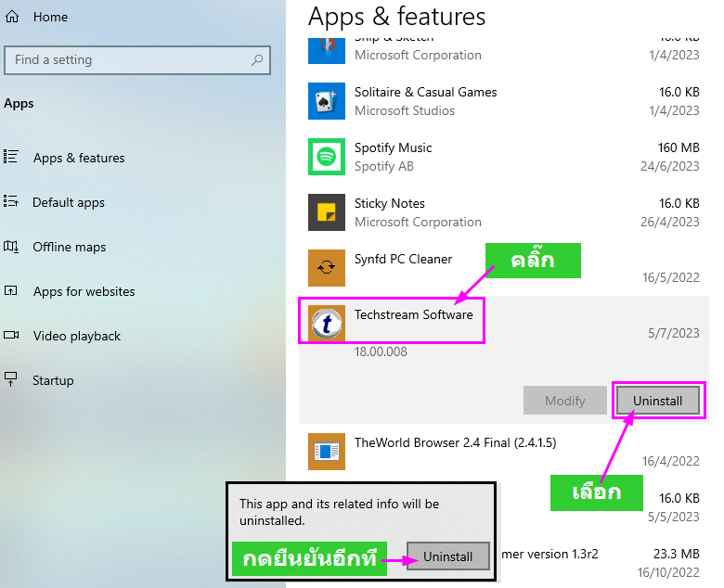This screenshot has width=724, height=588.
Task: Click Spotify AB publisher text
Action: [384, 167]
